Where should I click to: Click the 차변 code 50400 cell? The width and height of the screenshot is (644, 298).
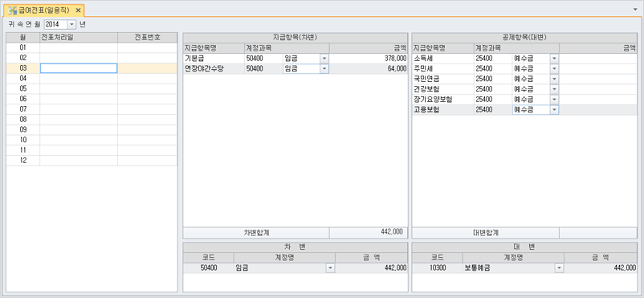coord(208,268)
